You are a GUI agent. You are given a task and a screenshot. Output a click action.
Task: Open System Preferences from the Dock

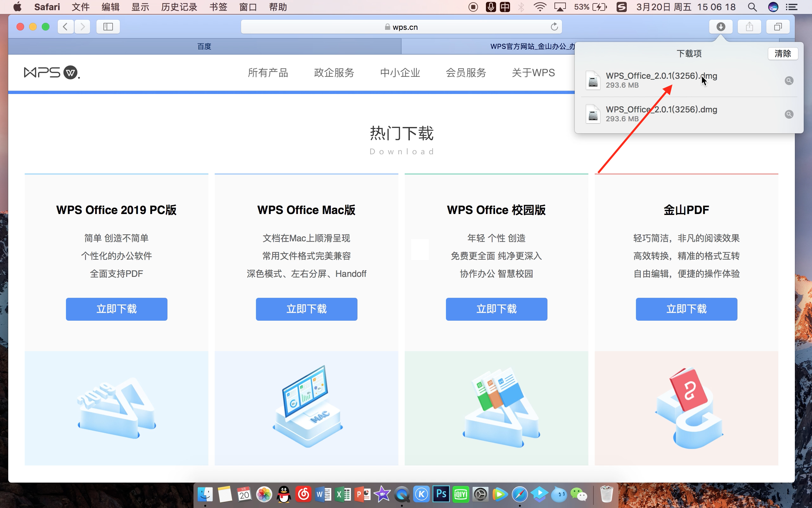tap(481, 495)
